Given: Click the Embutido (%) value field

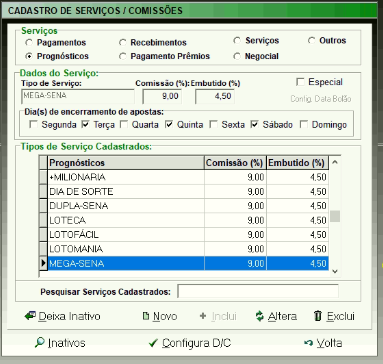Looking at the screenshot, I should coord(215,96).
